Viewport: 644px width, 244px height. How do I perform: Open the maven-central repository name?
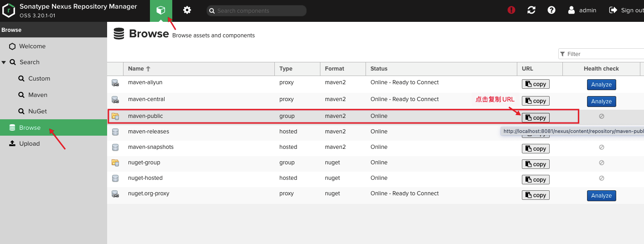[x=147, y=99]
